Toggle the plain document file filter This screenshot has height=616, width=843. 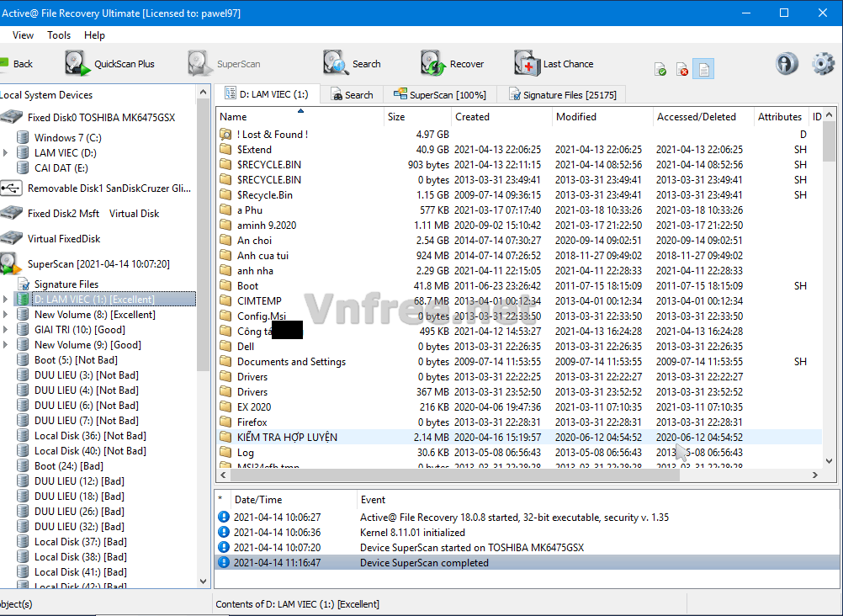(704, 69)
